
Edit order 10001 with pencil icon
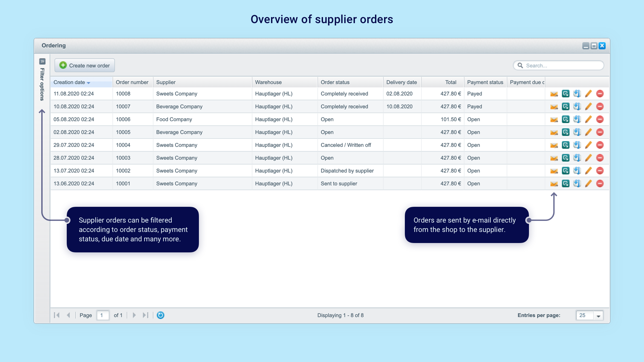pos(588,184)
